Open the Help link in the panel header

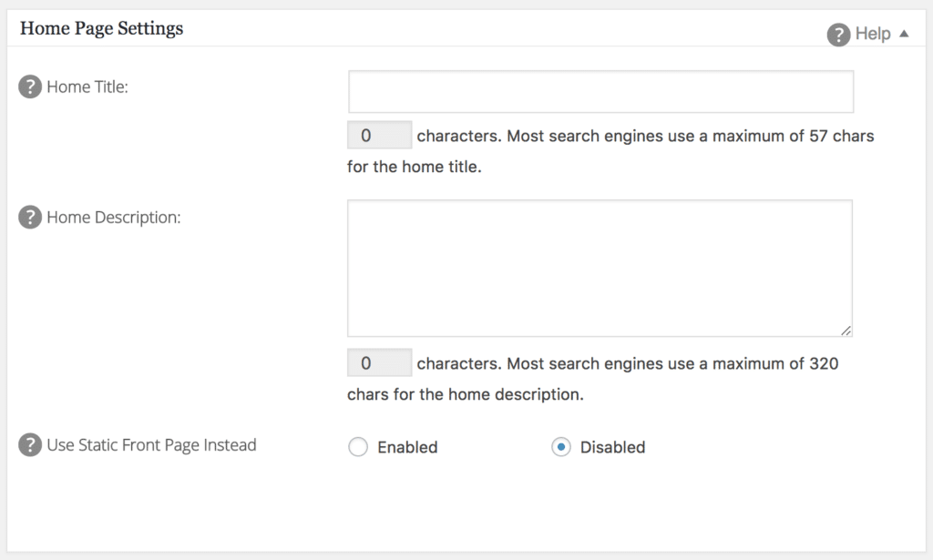[872, 34]
